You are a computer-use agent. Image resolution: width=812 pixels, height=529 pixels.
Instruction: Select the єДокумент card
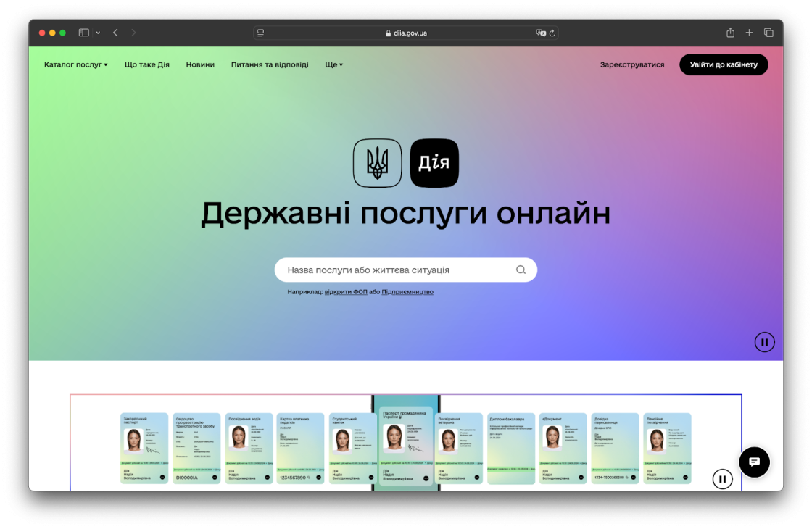tap(563, 449)
